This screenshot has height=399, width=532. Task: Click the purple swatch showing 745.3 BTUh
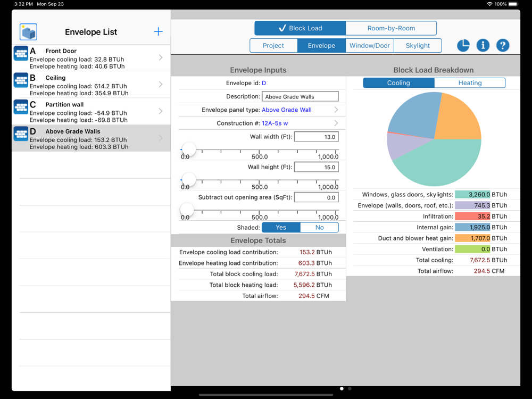(472, 205)
